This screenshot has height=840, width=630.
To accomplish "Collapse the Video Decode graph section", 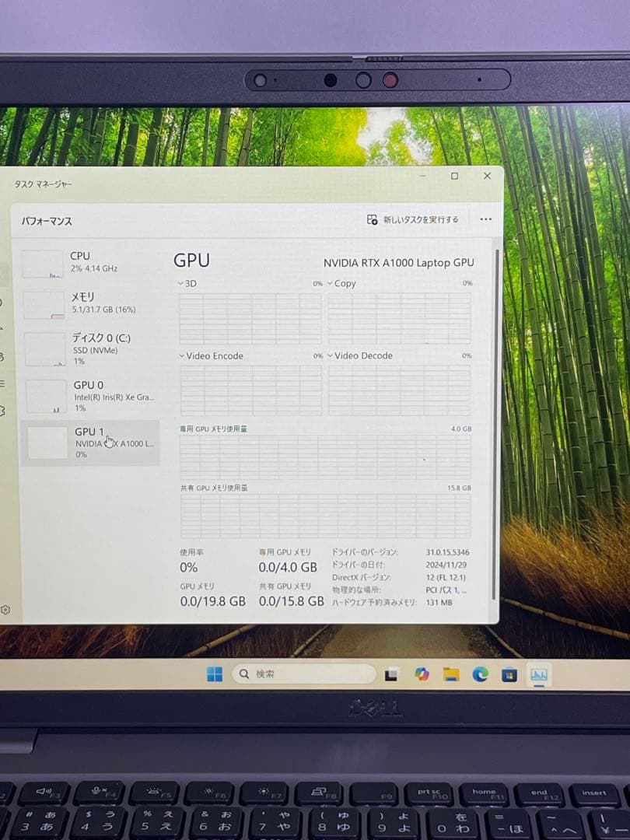I will (x=330, y=355).
